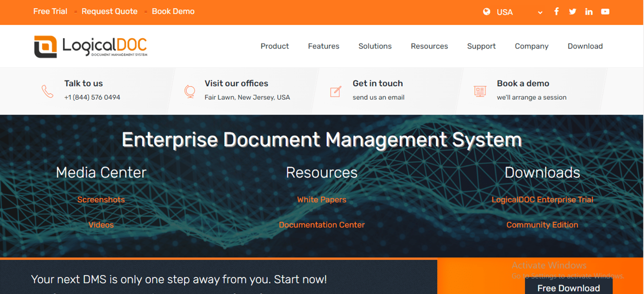
Task: Open the LogicalDOC Enterprise Trial link
Action: point(542,199)
